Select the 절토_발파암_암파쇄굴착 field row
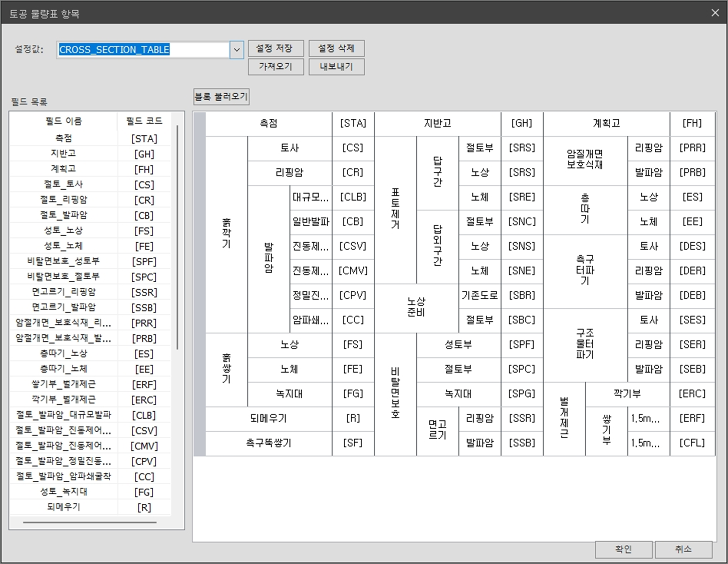This screenshot has width=728, height=564. point(90,477)
